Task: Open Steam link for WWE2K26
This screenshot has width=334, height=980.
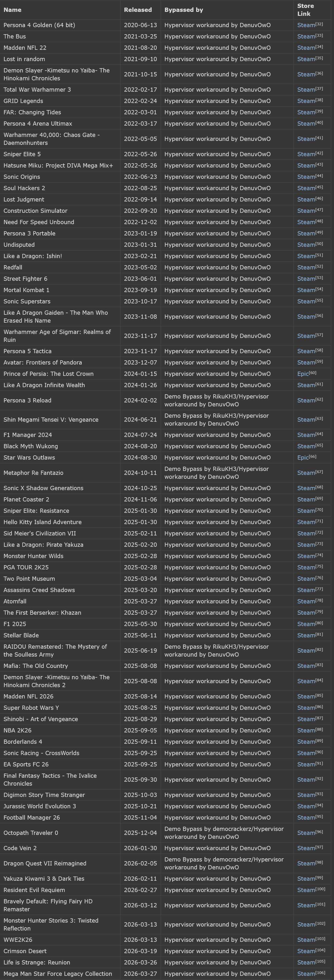Action: click(x=306, y=940)
